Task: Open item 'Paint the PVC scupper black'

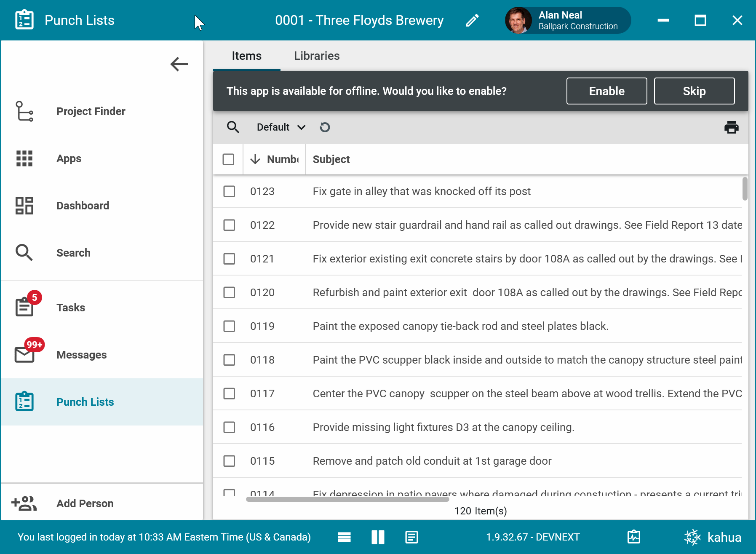Action: click(527, 360)
